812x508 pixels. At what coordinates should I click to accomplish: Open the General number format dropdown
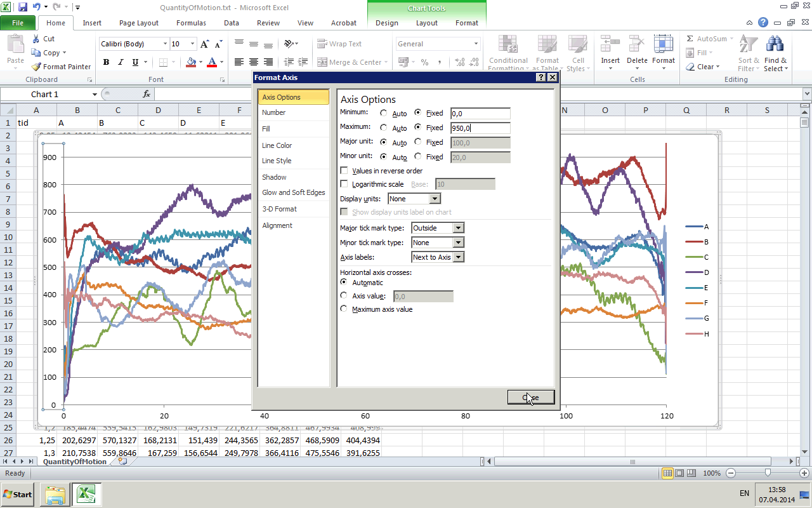tap(476, 44)
